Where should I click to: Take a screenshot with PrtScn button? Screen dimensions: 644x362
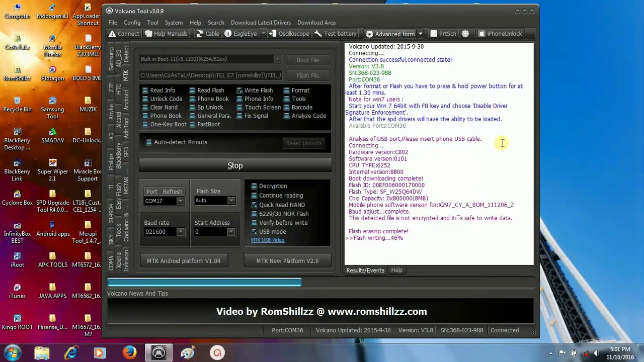pos(443,34)
